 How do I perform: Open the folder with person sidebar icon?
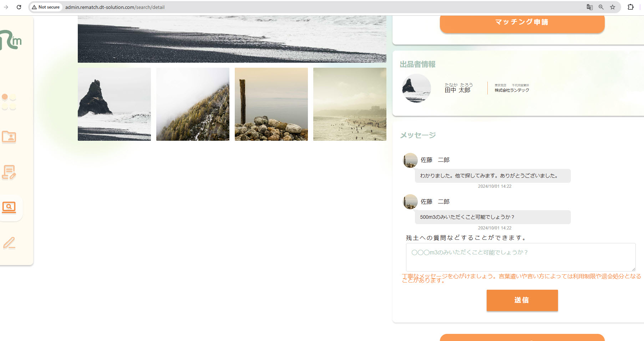(x=9, y=137)
